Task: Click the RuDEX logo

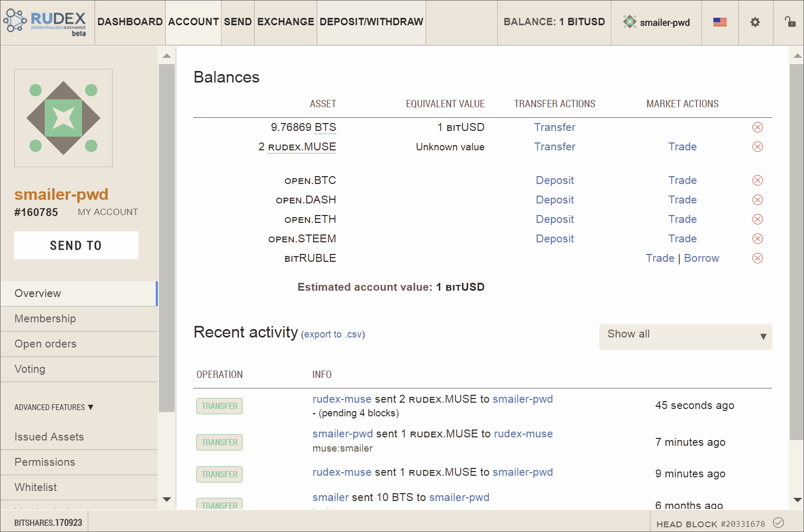Action: [45, 23]
